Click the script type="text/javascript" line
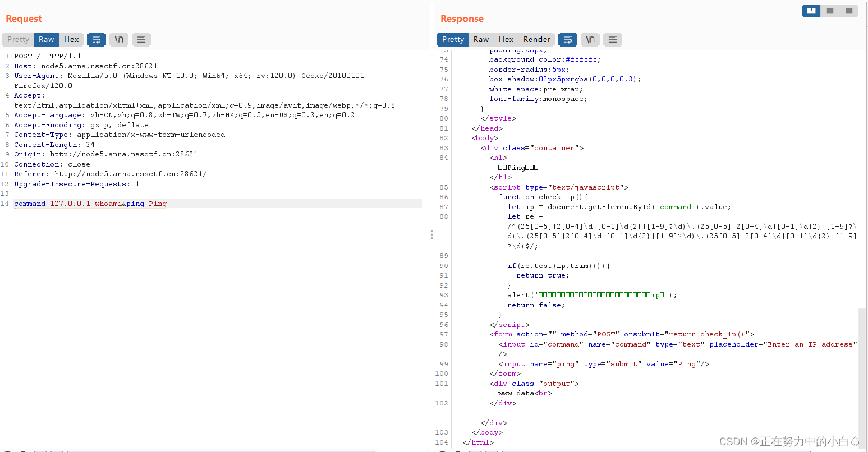The image size is (868, 452). (559, 187)
